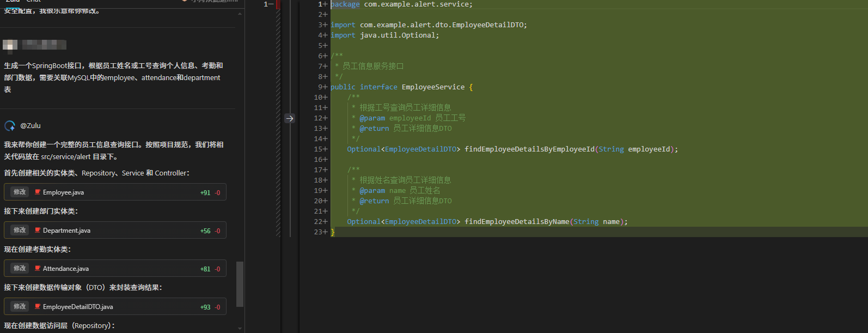
Task: Click the +56 -0 change count
Action: pyautogui.click(x=210, y=231)
